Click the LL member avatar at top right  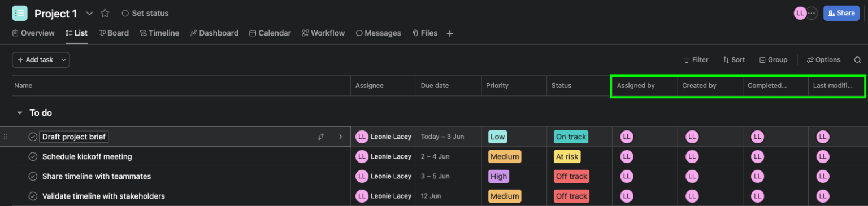tap(800, 13)
